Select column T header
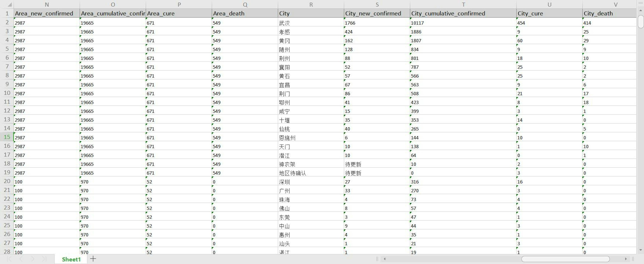Image resolution: width=644 pixels, height=264 pixels. [463, 5]
